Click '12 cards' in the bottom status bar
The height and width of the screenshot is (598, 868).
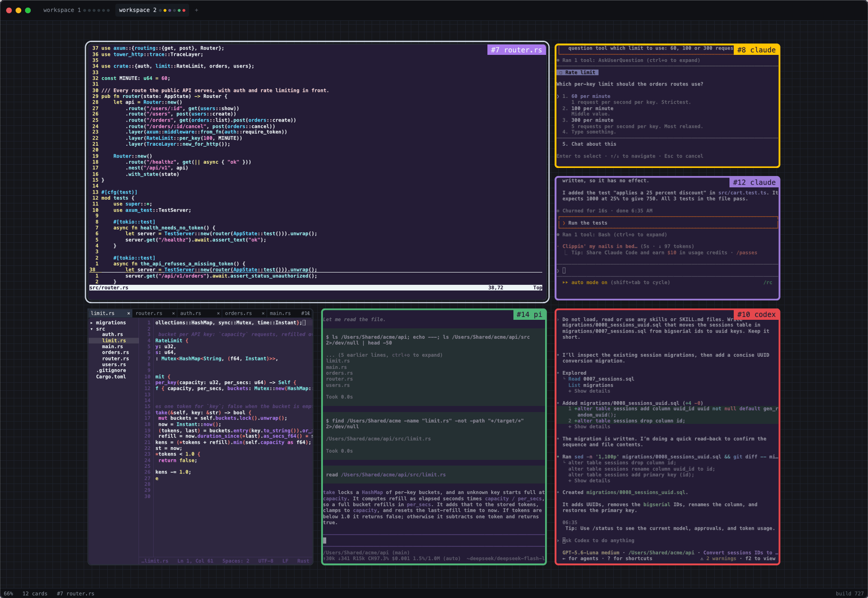click(x=35, y=593)
